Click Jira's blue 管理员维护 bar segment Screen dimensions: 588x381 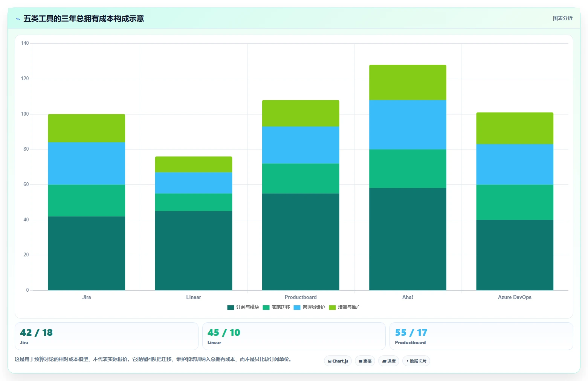[87, 163]
